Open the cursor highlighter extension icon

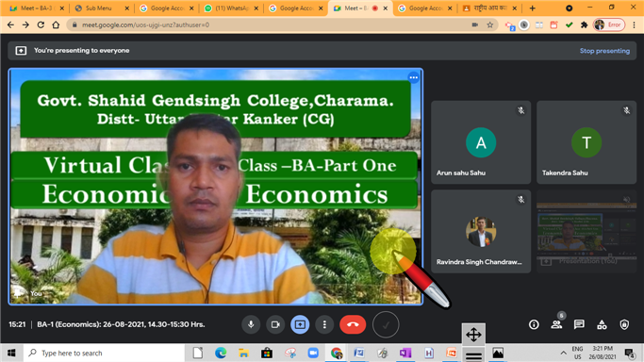[x=524, y=25]
